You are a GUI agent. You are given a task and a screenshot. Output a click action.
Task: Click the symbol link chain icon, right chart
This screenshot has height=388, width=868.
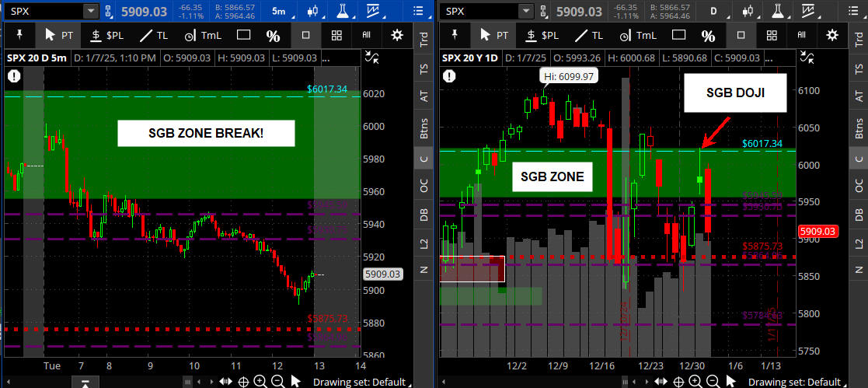(x=543, y=11)
